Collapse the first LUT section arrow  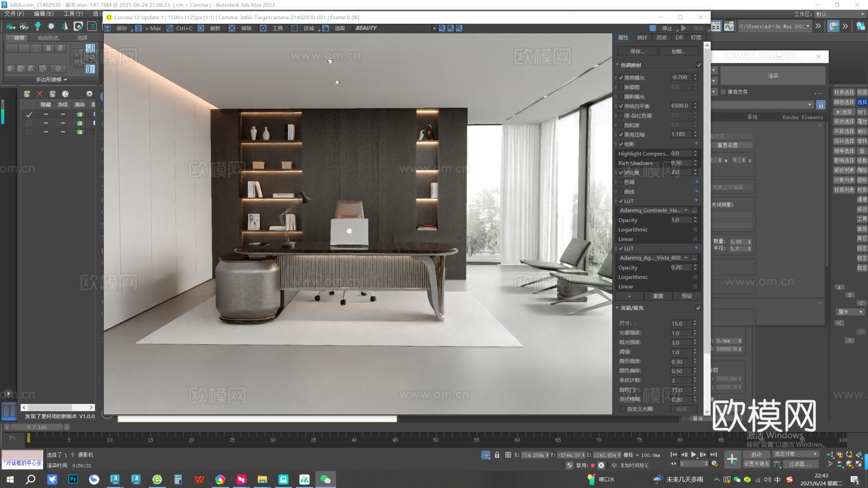[696, 201]
